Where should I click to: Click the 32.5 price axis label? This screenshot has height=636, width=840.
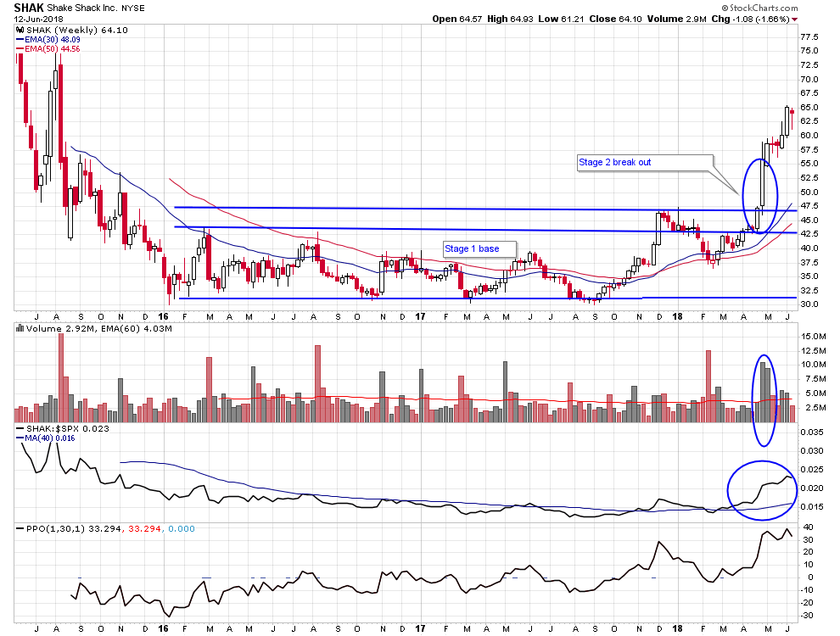click(809, 290)
